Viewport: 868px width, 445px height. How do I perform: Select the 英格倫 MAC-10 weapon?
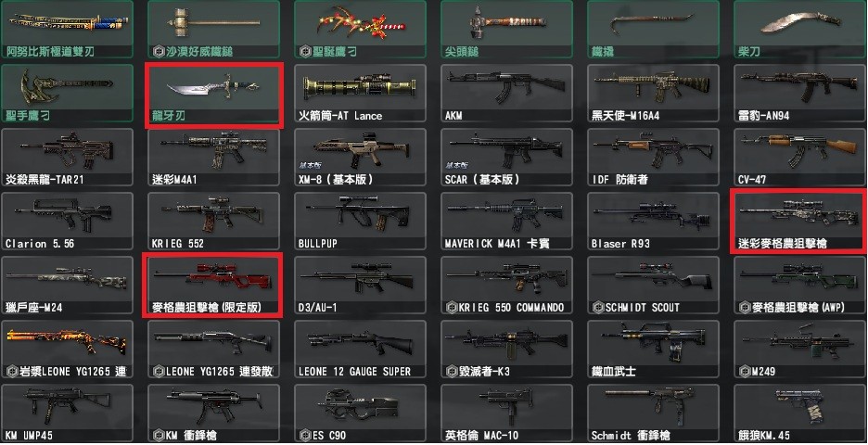pyautogui.click(x=506, y=413)
